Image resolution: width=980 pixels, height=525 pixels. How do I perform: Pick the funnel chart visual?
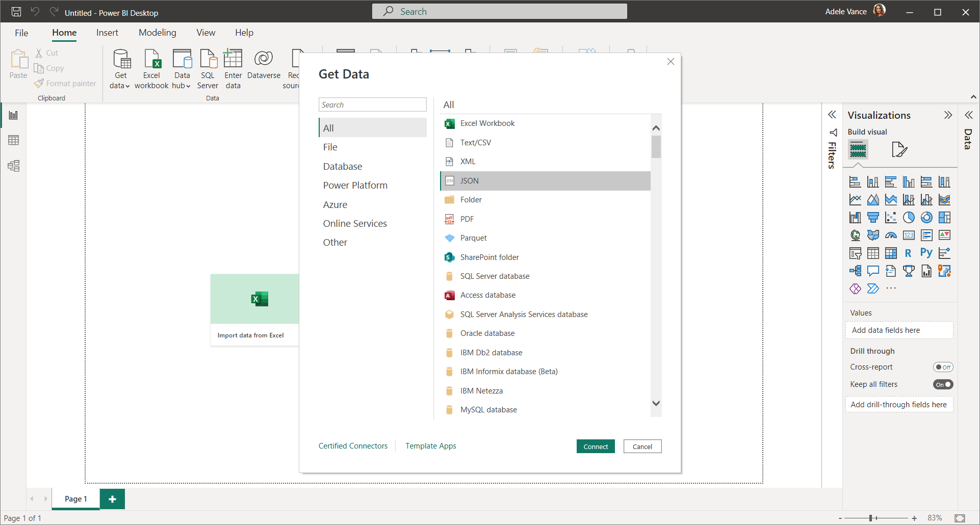[873, 218]
